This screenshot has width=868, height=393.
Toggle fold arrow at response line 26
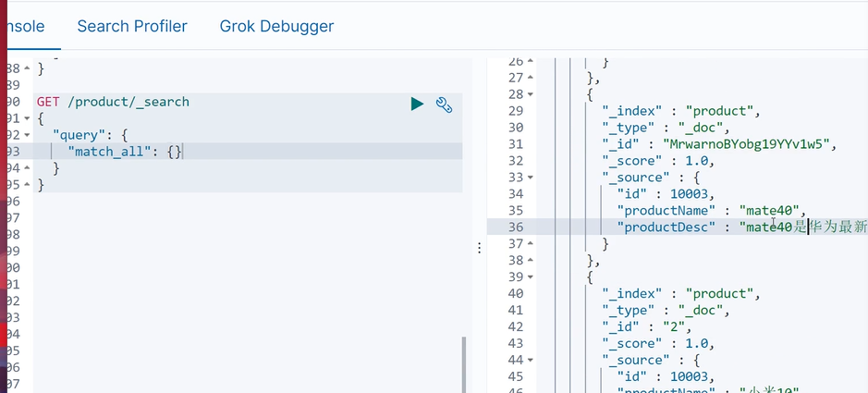[x=531, y=61]
